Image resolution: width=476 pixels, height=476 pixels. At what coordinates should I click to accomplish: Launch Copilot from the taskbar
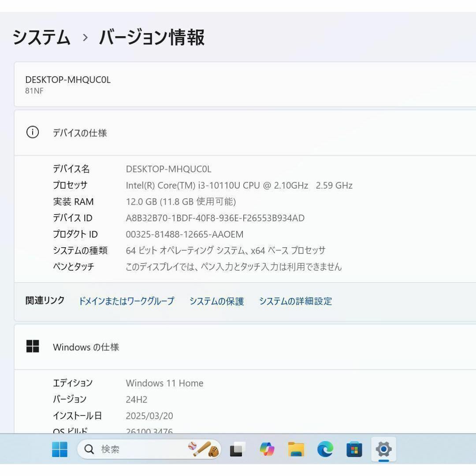pyautogui.click(x=267, y=449)
